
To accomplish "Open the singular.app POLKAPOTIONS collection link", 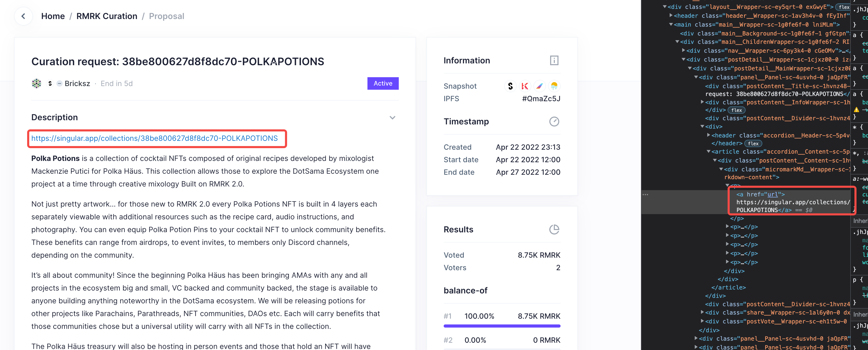I will [154, 138].
